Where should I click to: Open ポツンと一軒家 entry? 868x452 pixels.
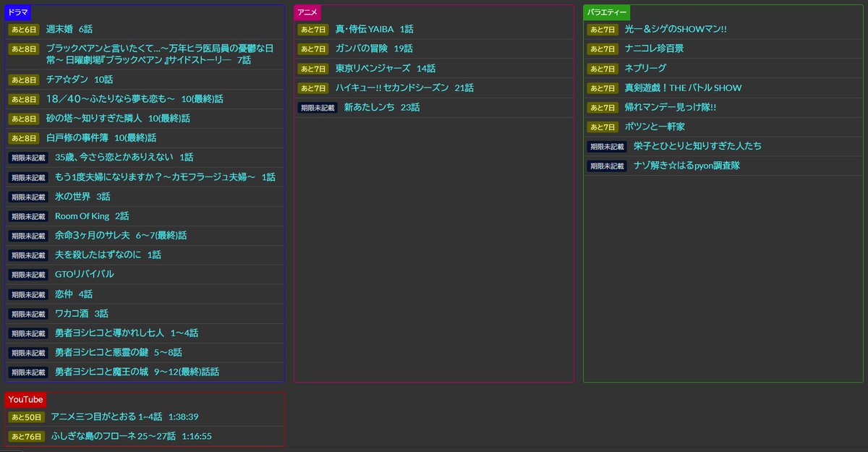tap(655, 127)
